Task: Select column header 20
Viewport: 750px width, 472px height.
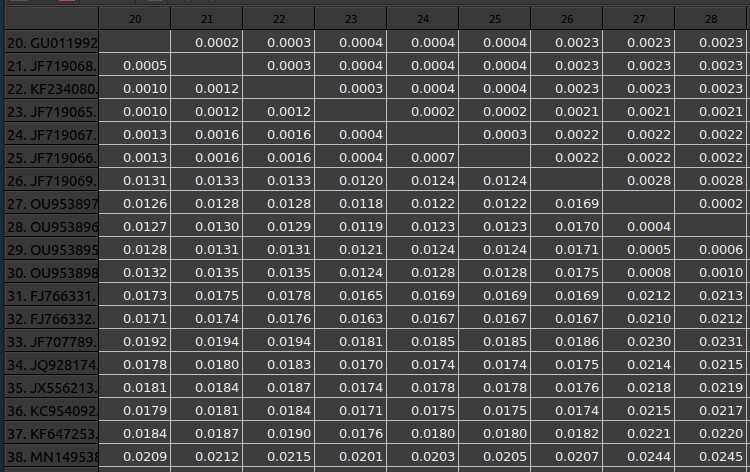Action: click(135, 19)
